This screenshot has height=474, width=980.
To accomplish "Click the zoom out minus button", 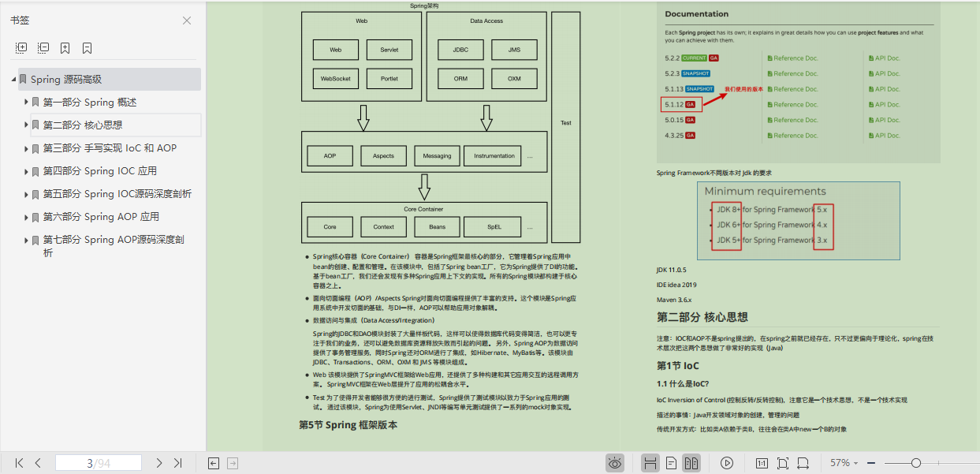I will pos(870,463).
